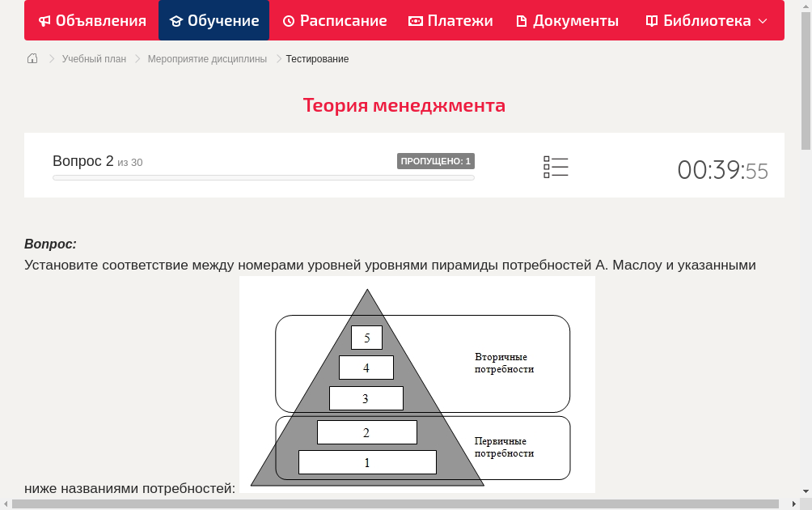812x510 pixels.
Task: Click the question progress bar
Action: (263, 177)
